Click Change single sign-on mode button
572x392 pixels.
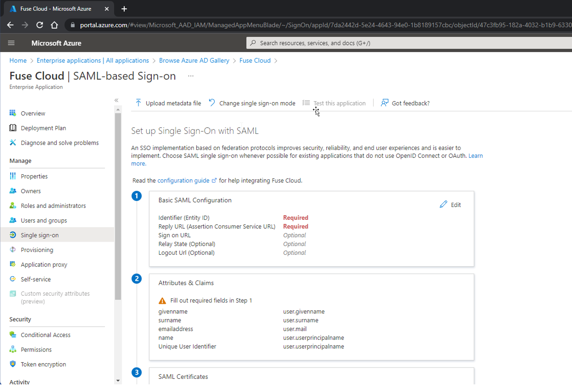252,103
